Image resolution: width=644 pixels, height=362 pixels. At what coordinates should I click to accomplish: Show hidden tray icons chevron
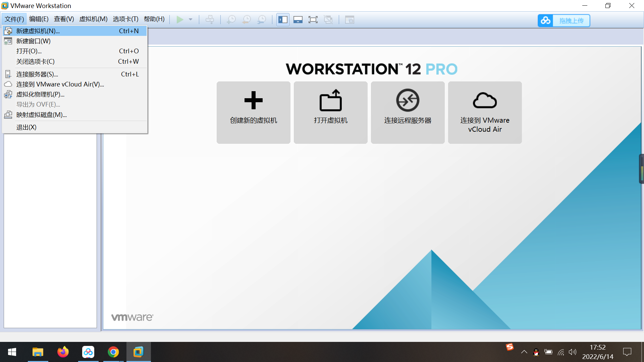pyautogui.click(x=524, y=352)
